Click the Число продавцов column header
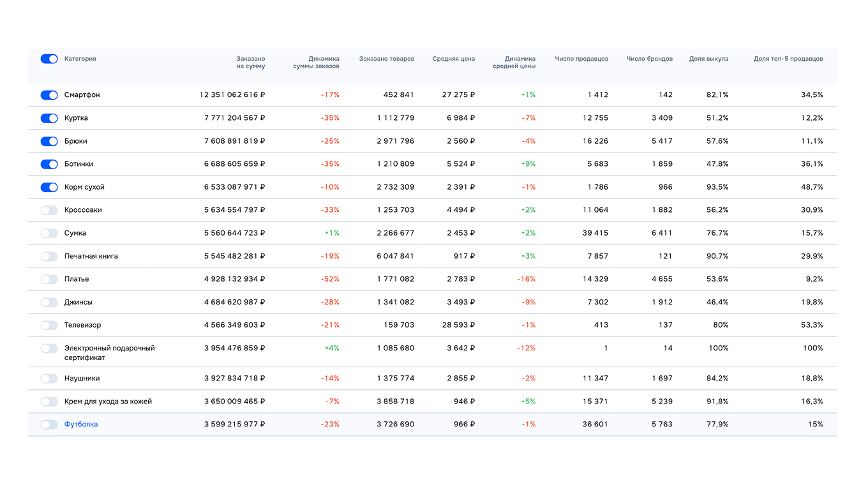This screenshot has height=482, width=868. click(x=581, y=59)
